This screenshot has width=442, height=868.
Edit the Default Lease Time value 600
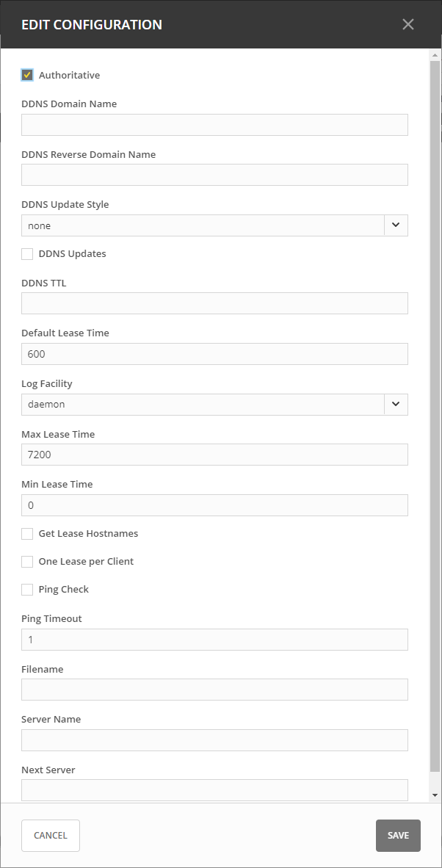click(214, 354)
